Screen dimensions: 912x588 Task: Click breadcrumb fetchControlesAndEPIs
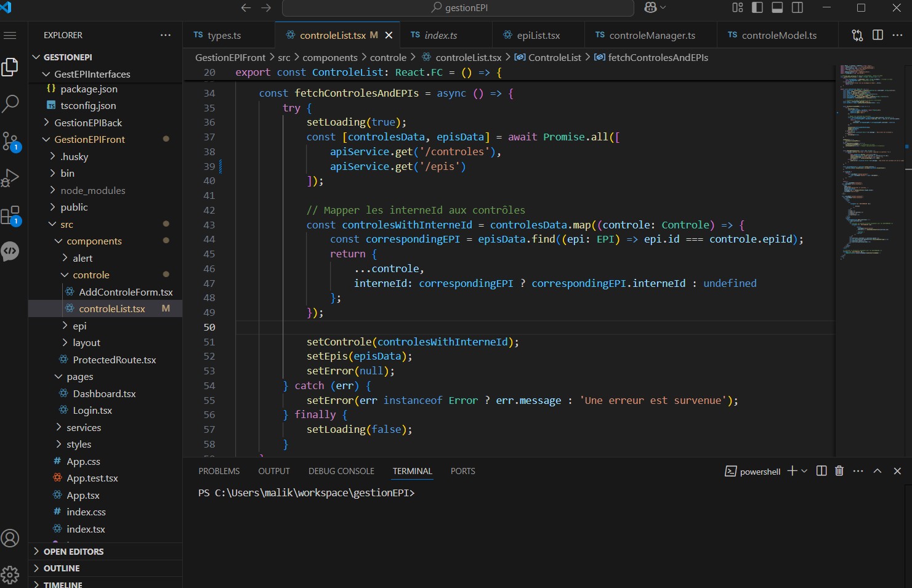click(x=658, y=57)
